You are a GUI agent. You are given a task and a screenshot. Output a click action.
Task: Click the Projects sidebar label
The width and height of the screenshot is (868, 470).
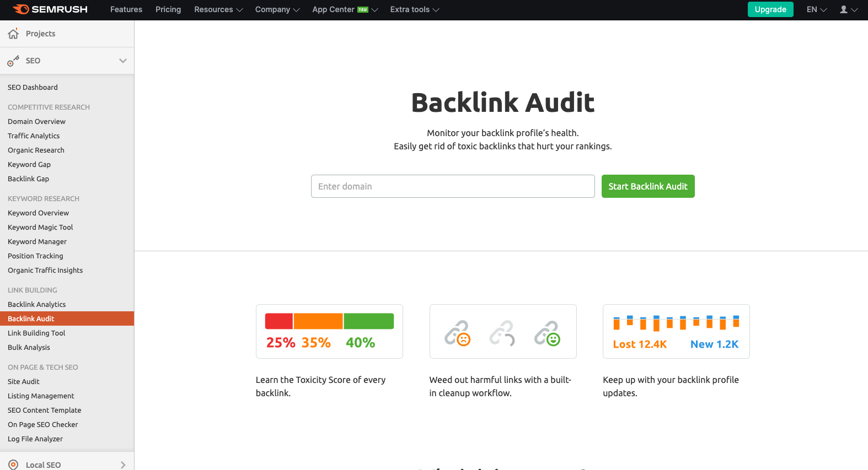40,34
